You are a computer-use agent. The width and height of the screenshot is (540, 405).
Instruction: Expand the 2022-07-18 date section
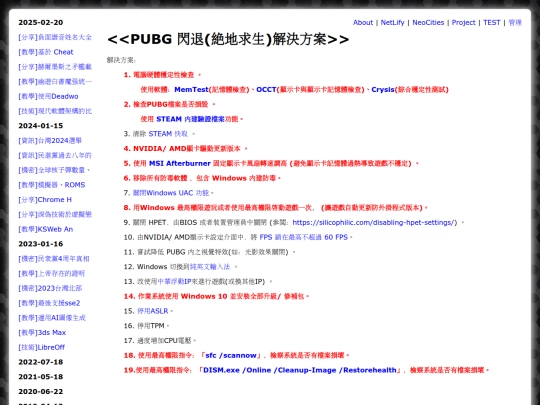click(41, 362)
